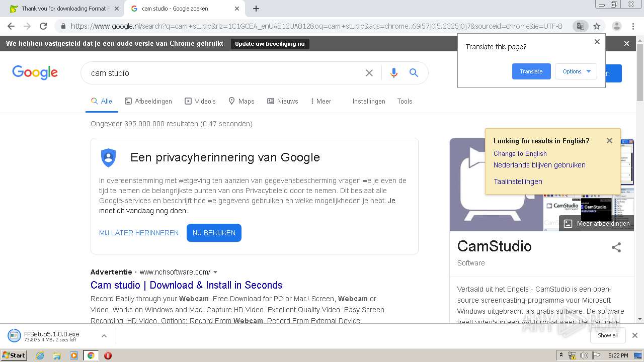Click the red Opera-style taskbar icon
Viewport: 644px width, 362px height.
(x=108, y=355)
